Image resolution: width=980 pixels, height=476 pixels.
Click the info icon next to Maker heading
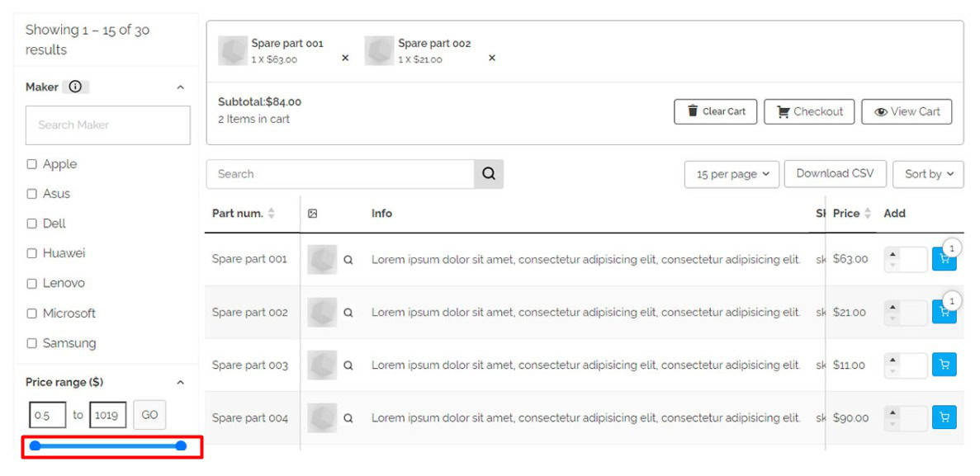coord(75,86)
